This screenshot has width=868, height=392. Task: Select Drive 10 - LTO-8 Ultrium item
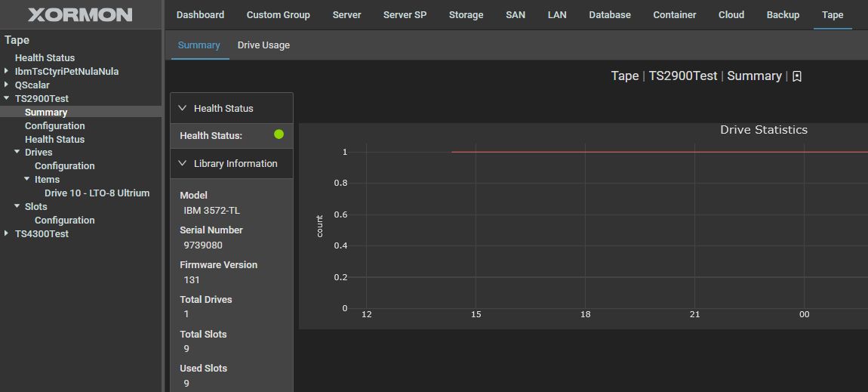[97, 193]
